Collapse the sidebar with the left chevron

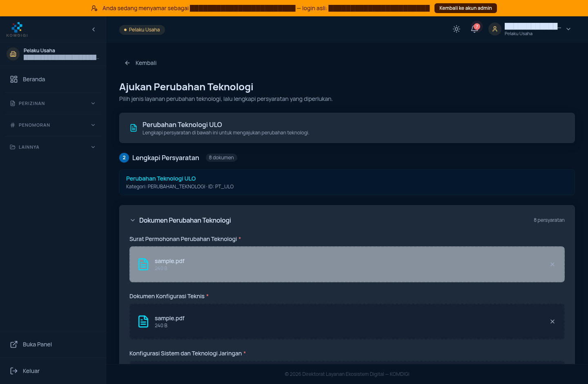[x=94, y=29]
